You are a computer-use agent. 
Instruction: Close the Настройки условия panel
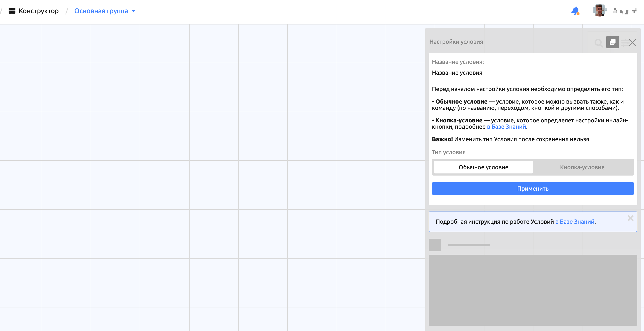(x=632, y=43)
